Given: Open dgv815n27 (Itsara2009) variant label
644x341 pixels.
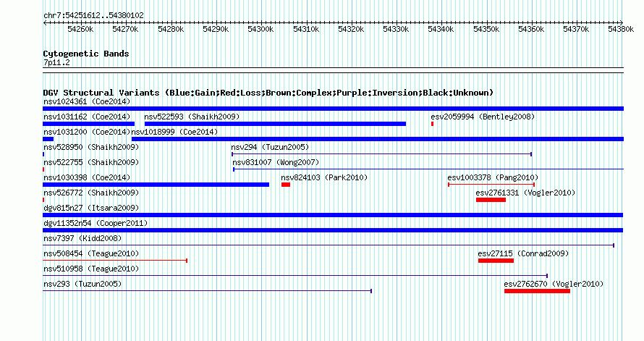Looking at the screenshot, I should click(91, 208).
